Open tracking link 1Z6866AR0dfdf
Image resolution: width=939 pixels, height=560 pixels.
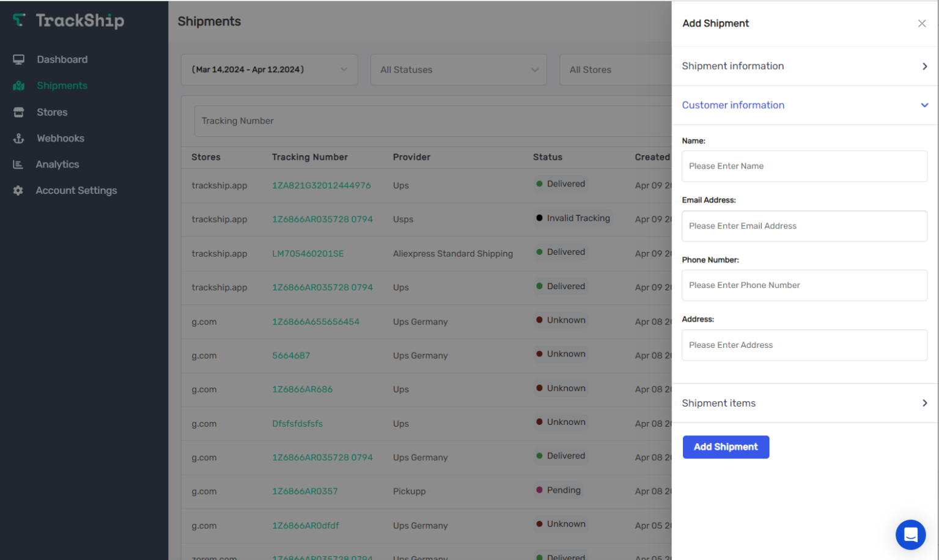click(x=306, y=525)
